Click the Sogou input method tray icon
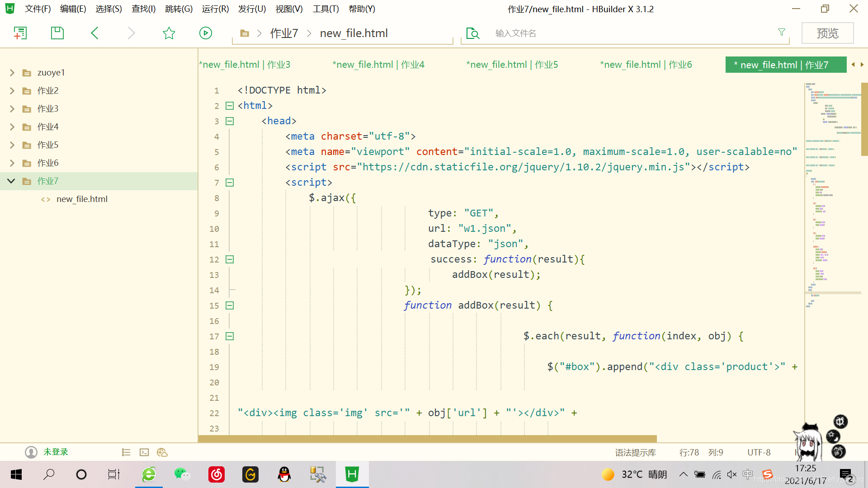Screen dimensions: 868x488 [x=767, y=474]
